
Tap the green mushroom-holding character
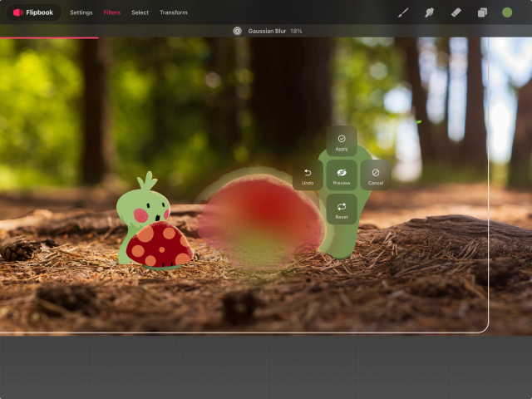click(142, 207)
